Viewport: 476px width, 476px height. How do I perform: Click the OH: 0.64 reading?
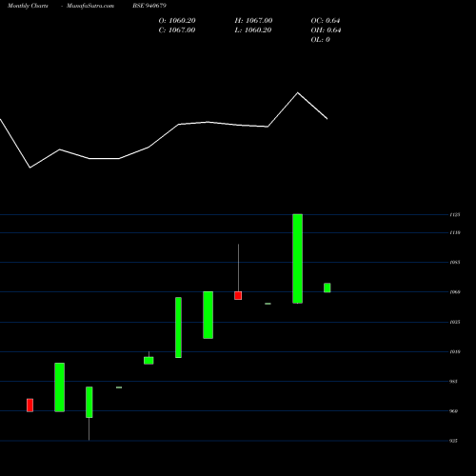[x=326, y=30]
